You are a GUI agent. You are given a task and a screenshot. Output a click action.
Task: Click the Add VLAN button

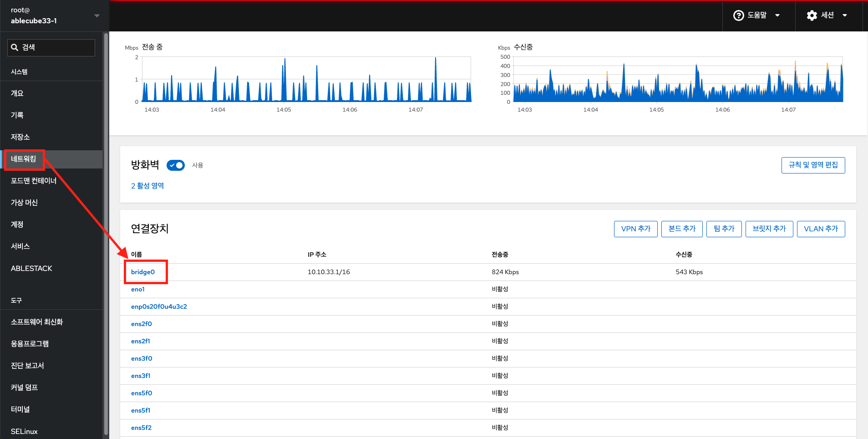(x=821, y=229)
